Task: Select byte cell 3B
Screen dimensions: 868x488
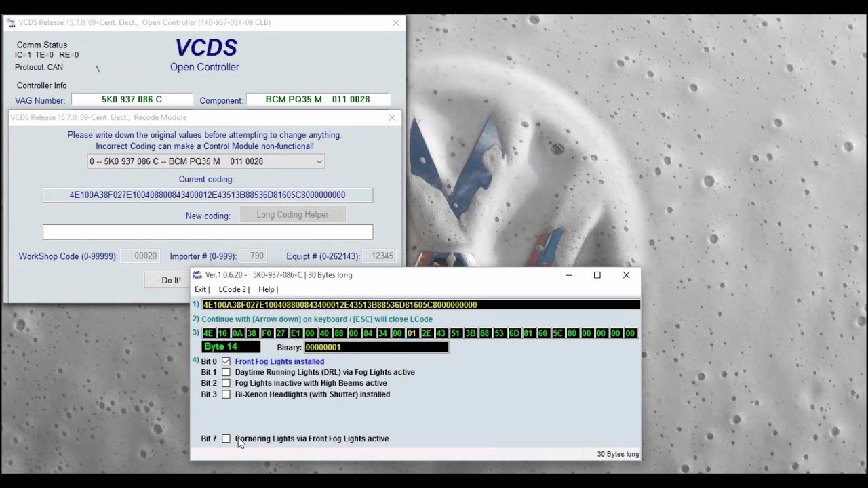Action: (x=471, y=333)
